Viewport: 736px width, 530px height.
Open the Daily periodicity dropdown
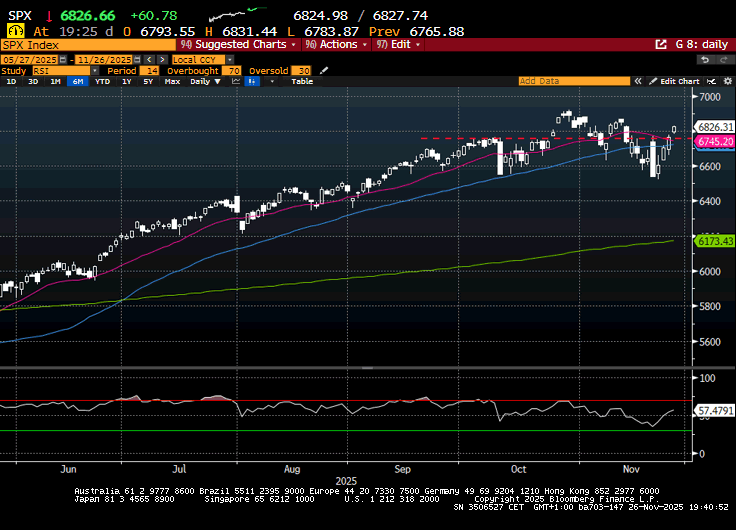205,81
